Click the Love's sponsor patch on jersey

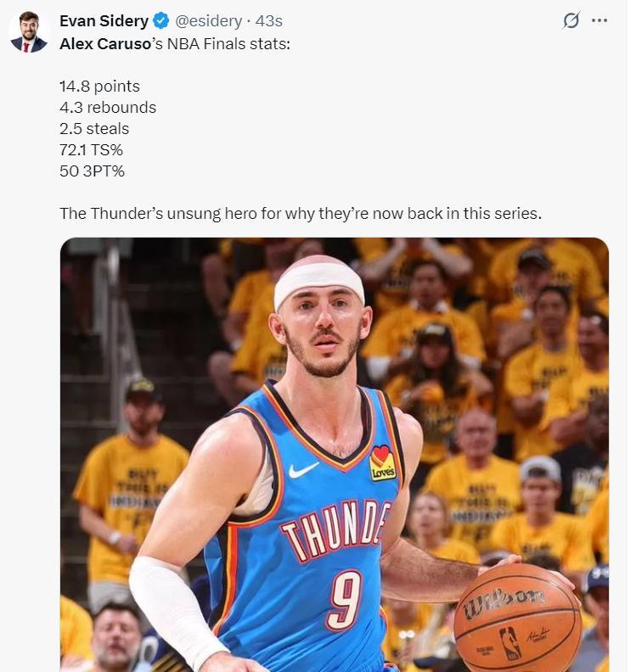[383, 462]
